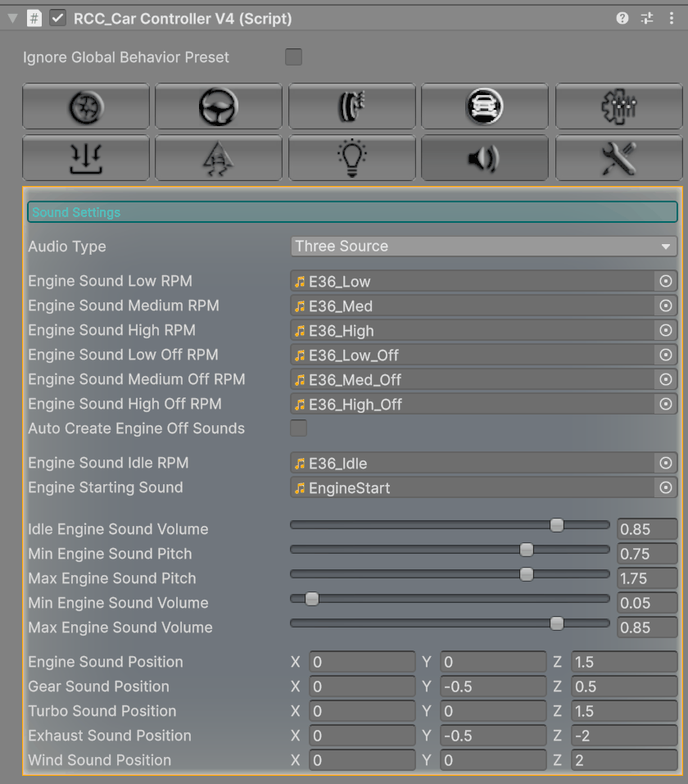Edit Engine Sound Position Z field
This screenshot has width=688, height=784.
[624, 661]
